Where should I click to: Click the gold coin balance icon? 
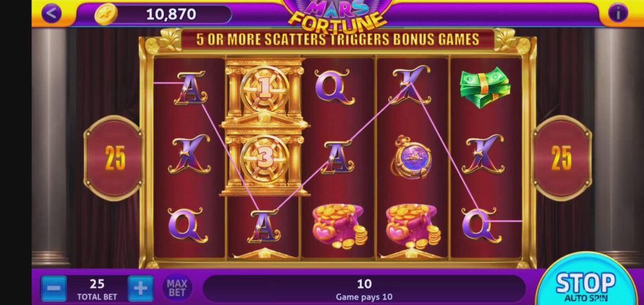coord(106,14)
